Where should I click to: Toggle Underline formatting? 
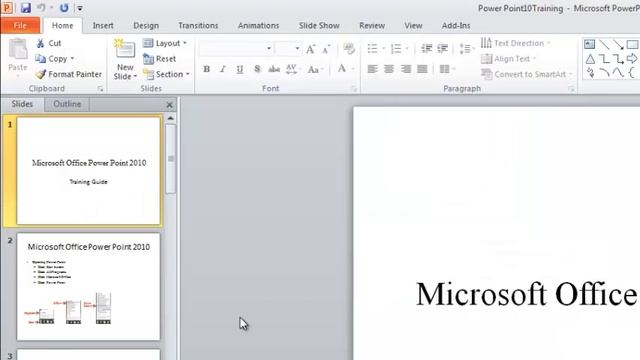click(x=240, y=69)
